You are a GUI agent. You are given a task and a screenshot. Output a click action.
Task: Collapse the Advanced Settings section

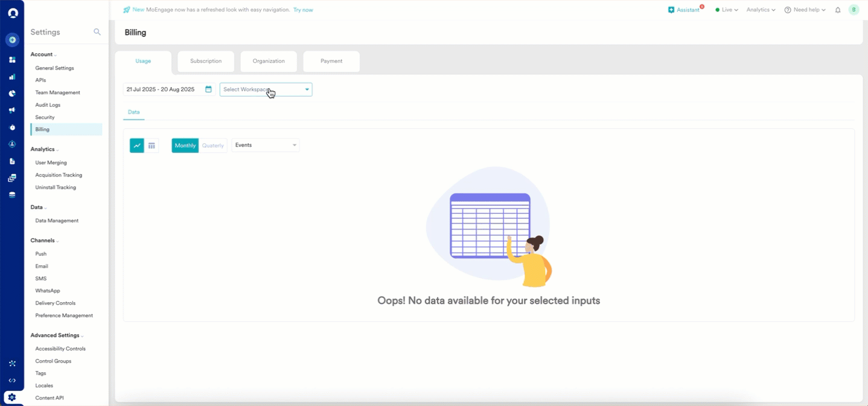(x=57, y=335)
